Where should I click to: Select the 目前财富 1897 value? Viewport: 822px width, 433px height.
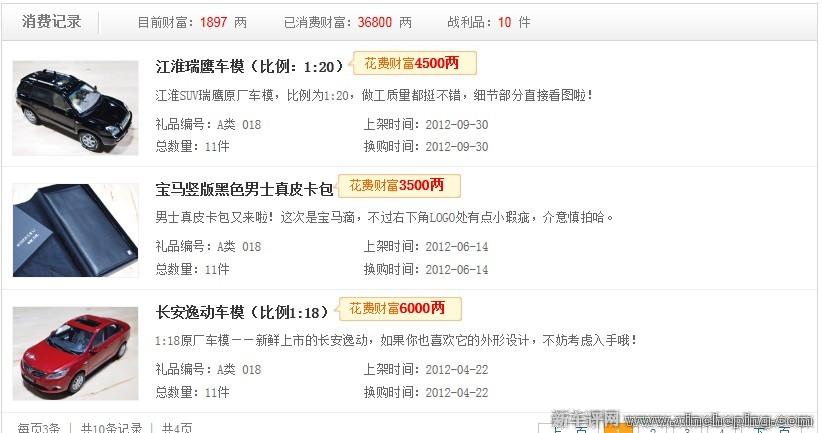213,22
